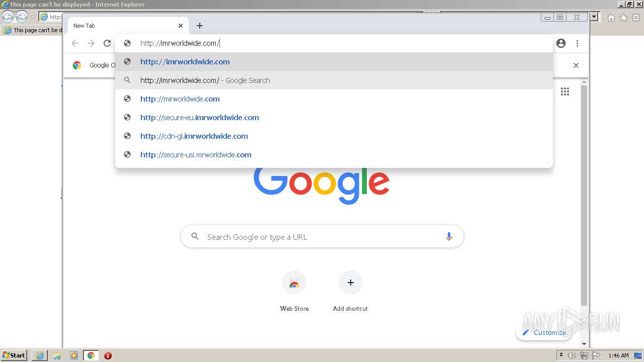Open Internet Explorer from the taskbar
Image resolution: width=644 pixels, height=362 pixels.
point(40,355)
